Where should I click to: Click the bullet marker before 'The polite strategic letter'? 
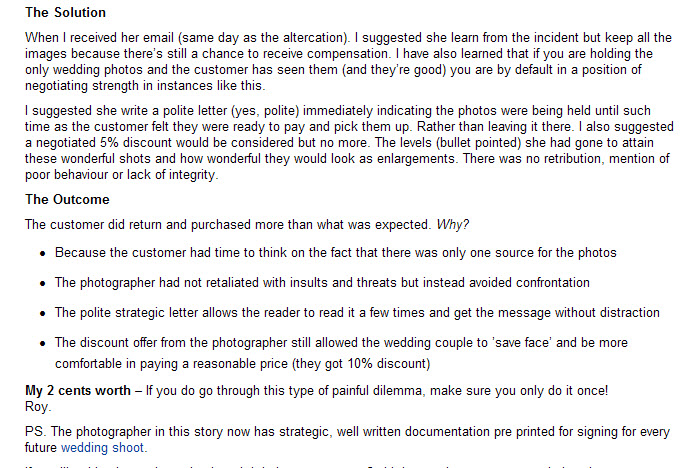42,313
